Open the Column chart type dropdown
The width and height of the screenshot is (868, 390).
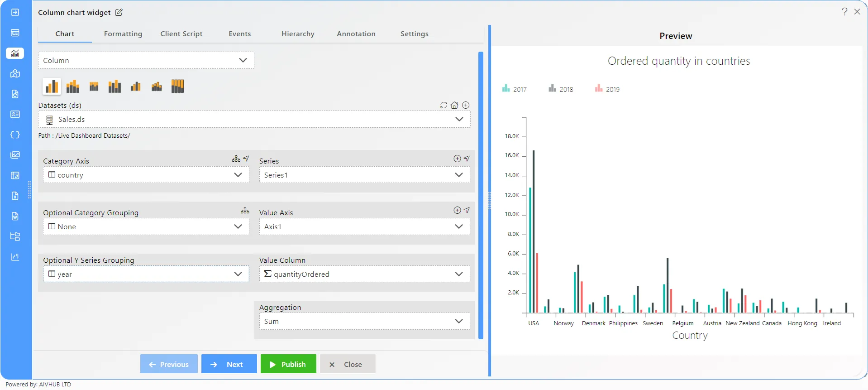(x=146, y=60)
